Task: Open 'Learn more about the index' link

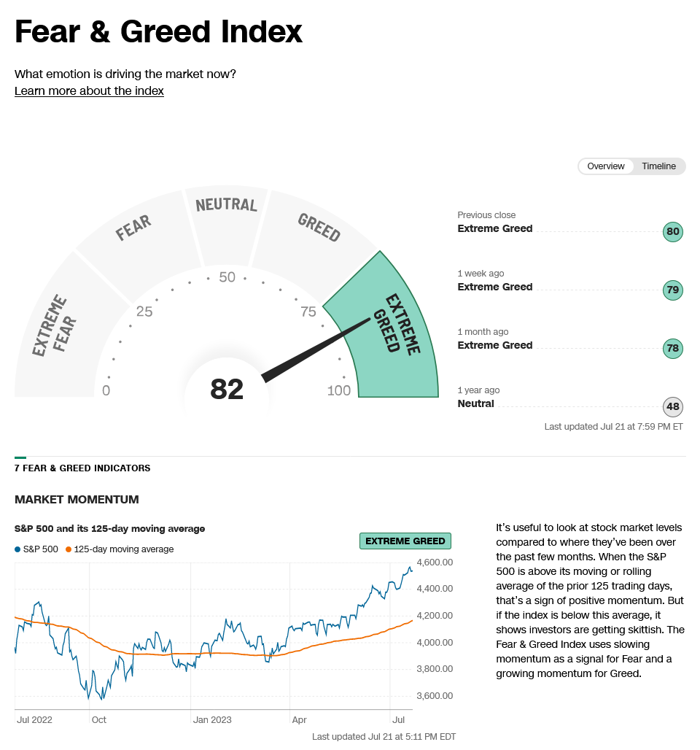Action: pyautogui.click(x=89, y=91)
